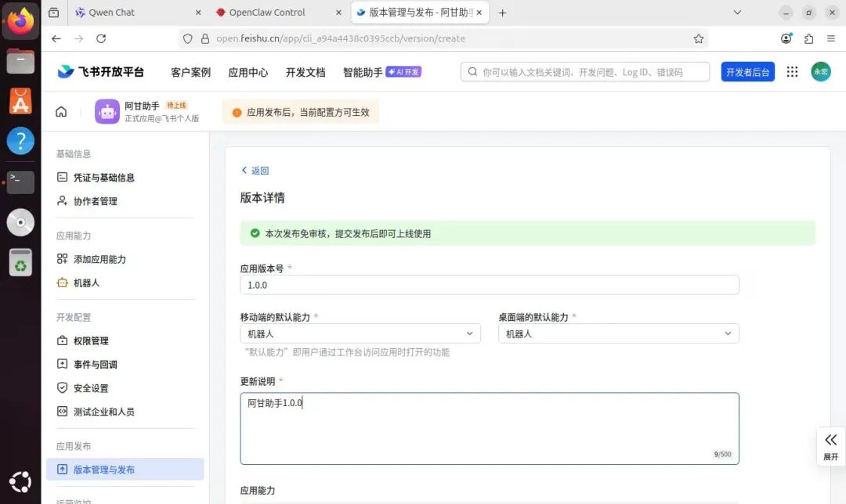
Task: Click inside the 应用版本号 input field
Action: 490,284
